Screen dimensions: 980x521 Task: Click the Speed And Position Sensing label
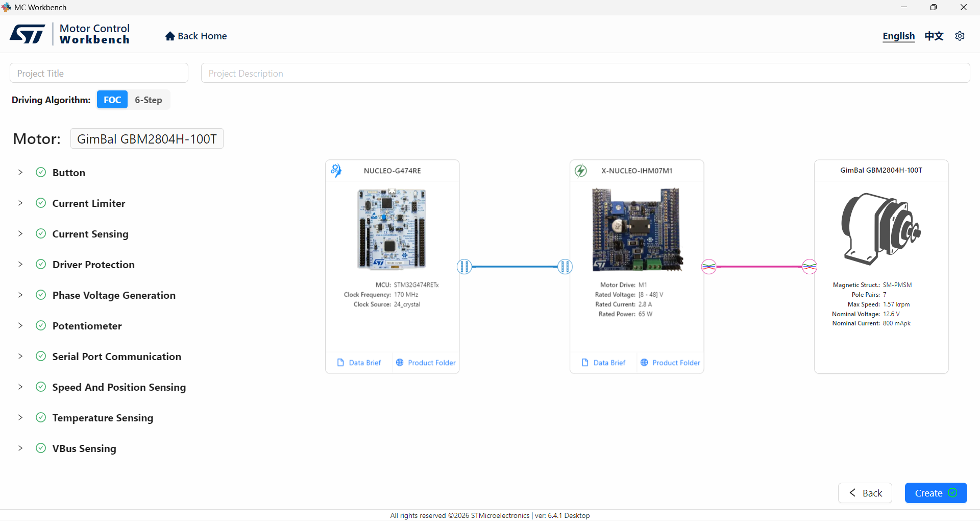[x=119, y=387]
